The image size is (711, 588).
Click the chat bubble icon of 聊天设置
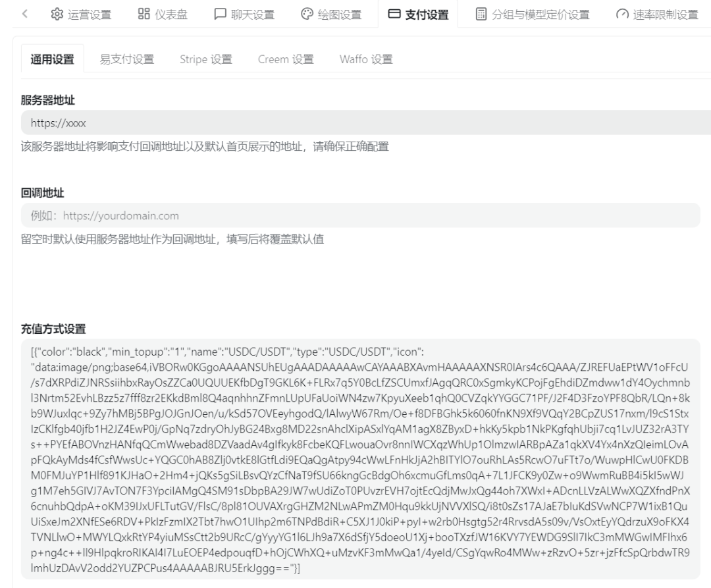tap(220, 14)
